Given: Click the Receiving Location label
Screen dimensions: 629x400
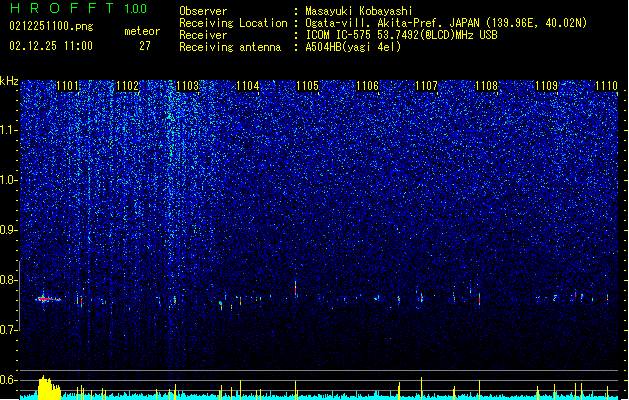Looking at the screenshot, I should (x=233, y=23).
